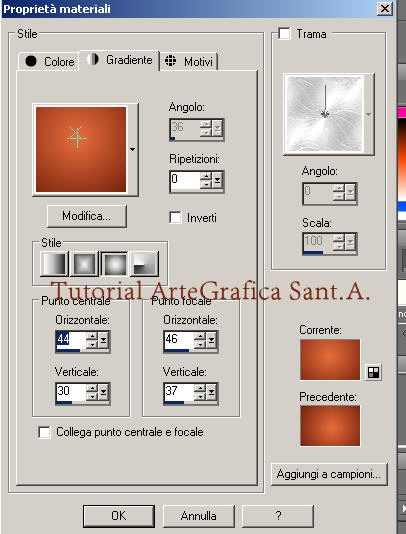The image size is (406, 534).
Task: Click the Aggiungi a campioni... button
Action: 329,474
